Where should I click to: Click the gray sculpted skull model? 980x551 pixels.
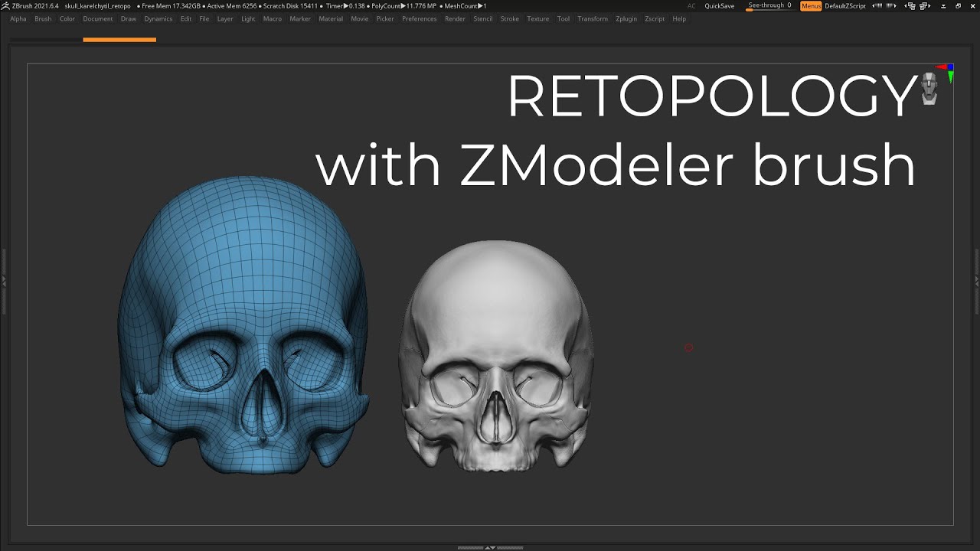pyautogui.click(x=496, y=354)
